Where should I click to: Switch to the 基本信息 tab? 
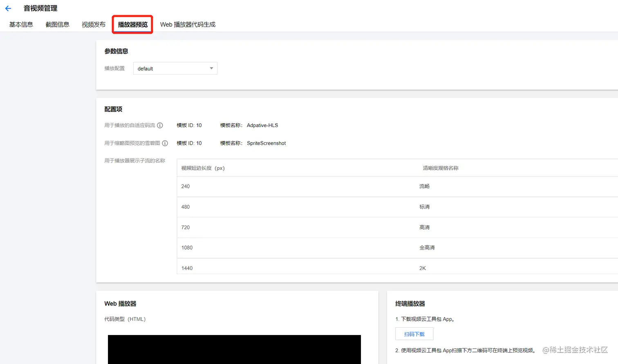pos(21,25)
